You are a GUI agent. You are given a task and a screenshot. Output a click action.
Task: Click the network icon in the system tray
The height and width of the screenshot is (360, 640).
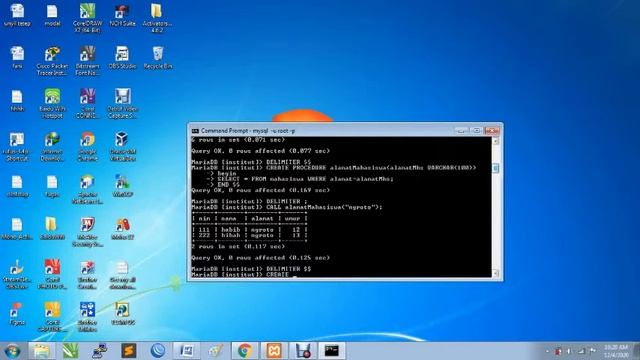(x=581, y=351)
